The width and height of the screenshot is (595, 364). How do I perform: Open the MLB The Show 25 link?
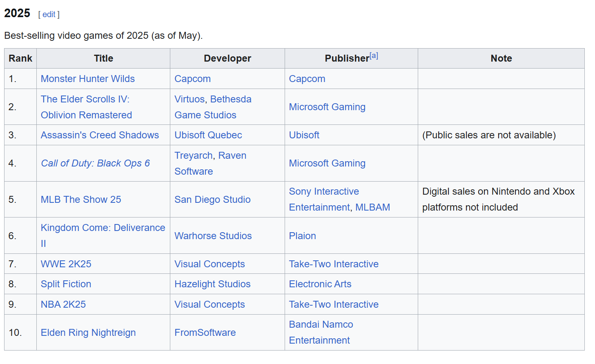coord(81,200)
